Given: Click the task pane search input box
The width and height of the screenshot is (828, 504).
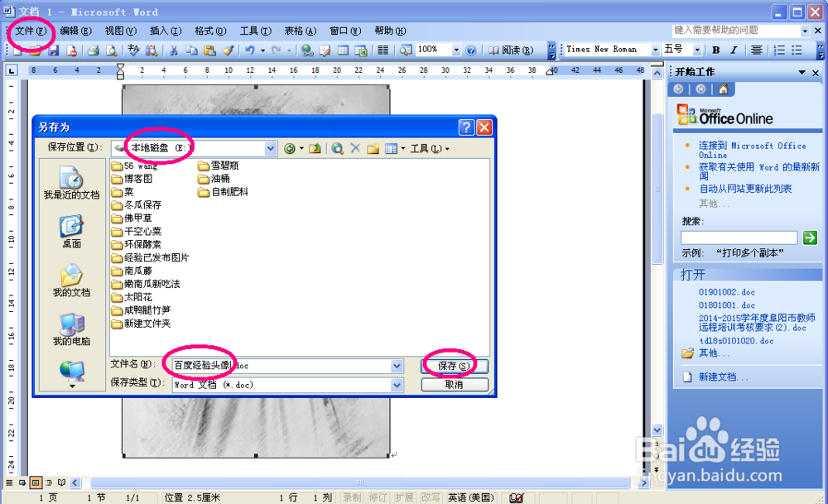Looking at the screenshot, I should point(739,238).
